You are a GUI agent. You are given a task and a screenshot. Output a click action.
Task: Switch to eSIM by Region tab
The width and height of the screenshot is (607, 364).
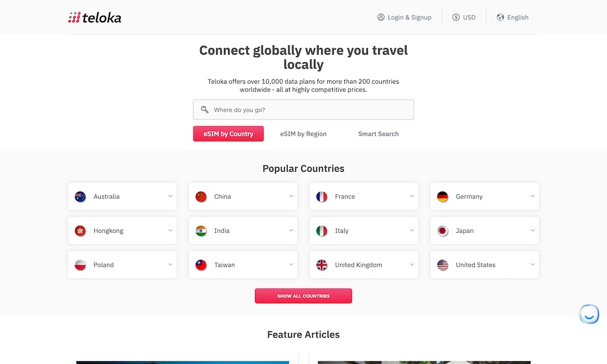(x=303, y=134)
